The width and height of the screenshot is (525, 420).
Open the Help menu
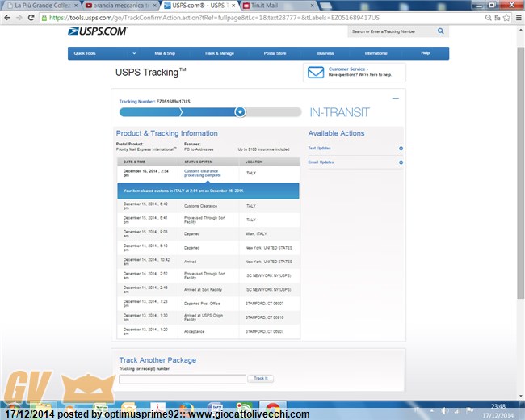tap(425, 53)
